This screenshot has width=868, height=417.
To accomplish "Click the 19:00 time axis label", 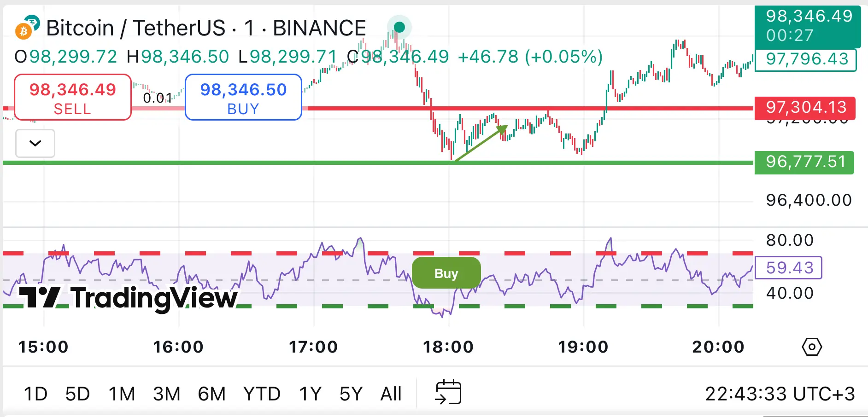I will (x=583, y=347).
